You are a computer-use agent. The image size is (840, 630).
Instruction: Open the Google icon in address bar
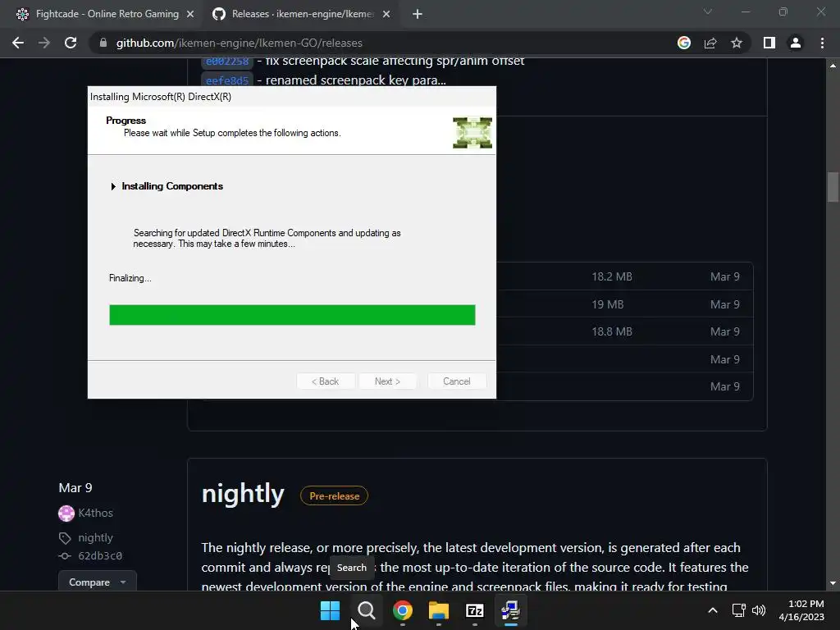pyautogui.click(x=683, y=43)
